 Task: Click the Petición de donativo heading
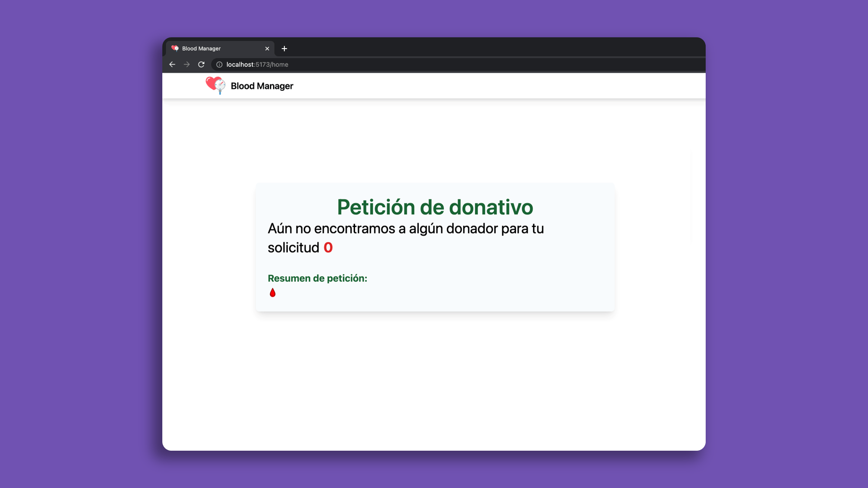pos(435,207)
